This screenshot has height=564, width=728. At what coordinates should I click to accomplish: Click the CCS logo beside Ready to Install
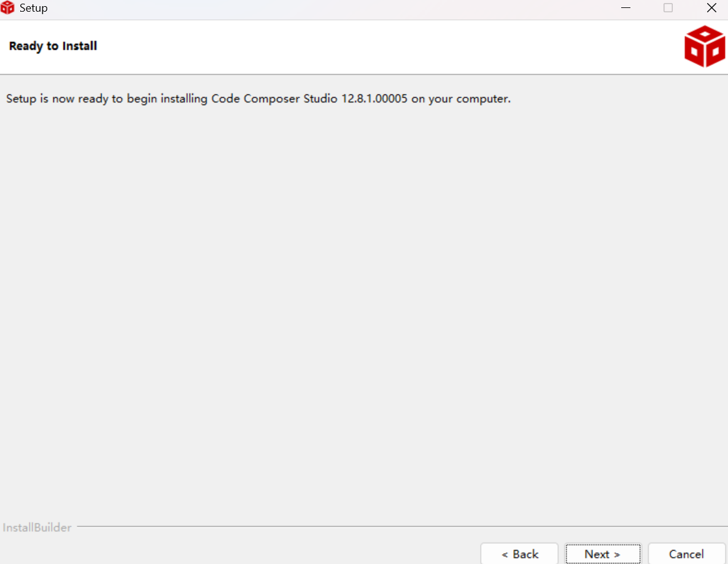click(x=704, y=46)
